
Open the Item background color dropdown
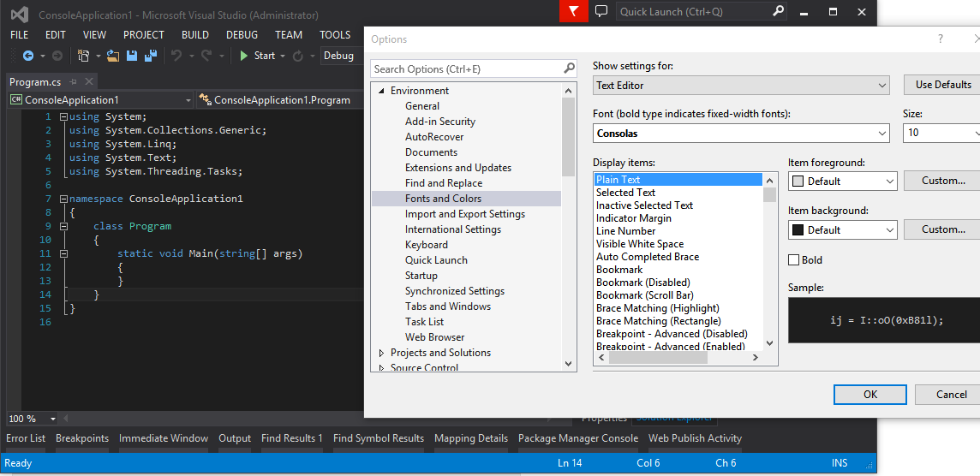click(843, 230)
